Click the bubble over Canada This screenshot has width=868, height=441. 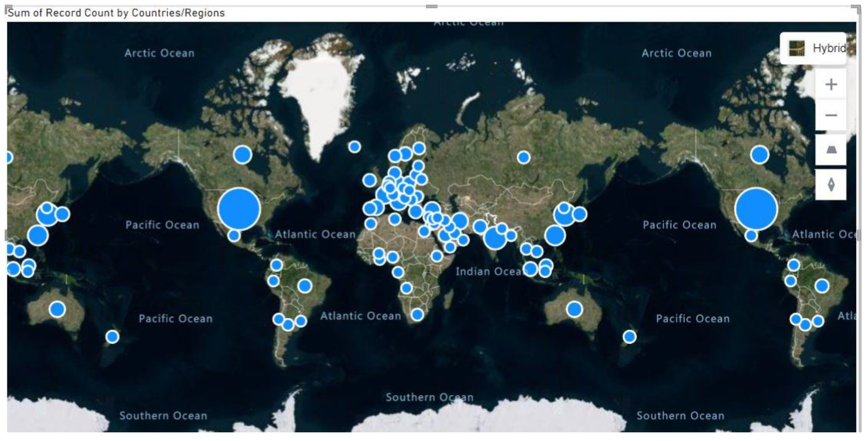click(242, 155)
